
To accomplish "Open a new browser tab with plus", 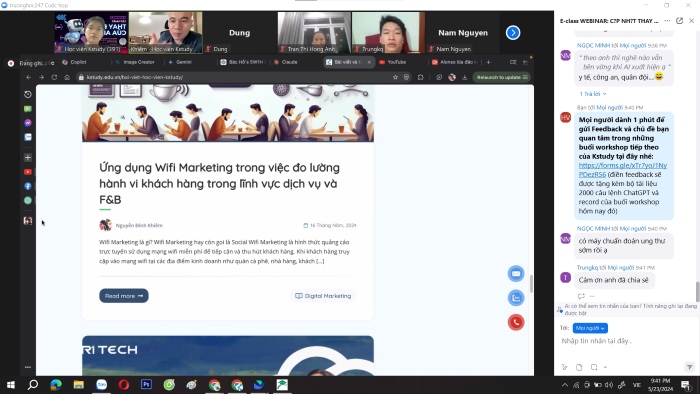I will point(488,62).
